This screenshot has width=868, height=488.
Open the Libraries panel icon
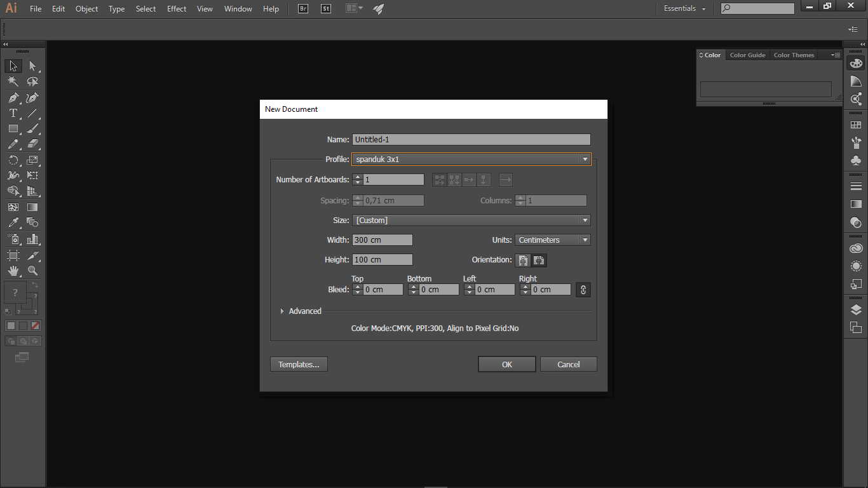pyautogui.click(x=856, y=248)
